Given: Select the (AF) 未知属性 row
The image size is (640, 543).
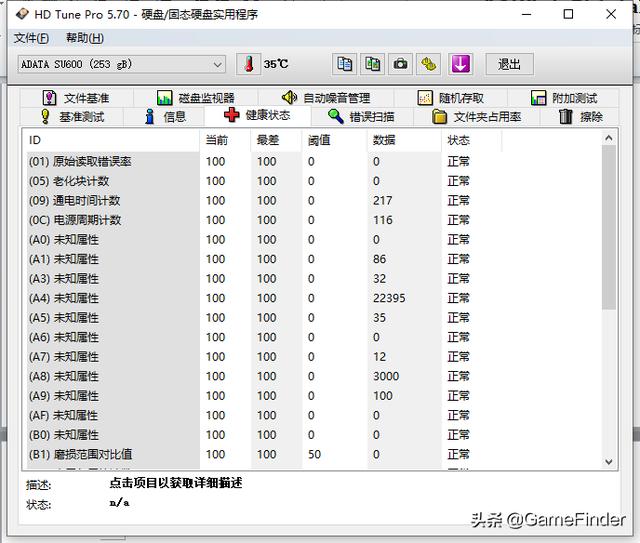Looking at the screenshot, I should [x=264, y=416].
